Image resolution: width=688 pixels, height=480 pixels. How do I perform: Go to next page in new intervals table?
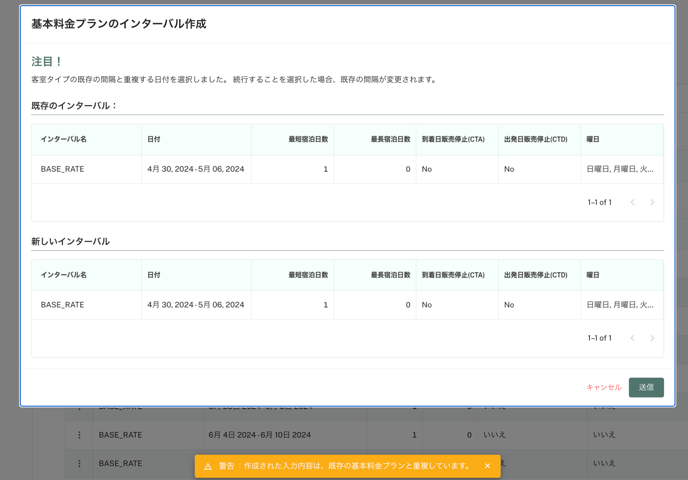coord(652,338)
